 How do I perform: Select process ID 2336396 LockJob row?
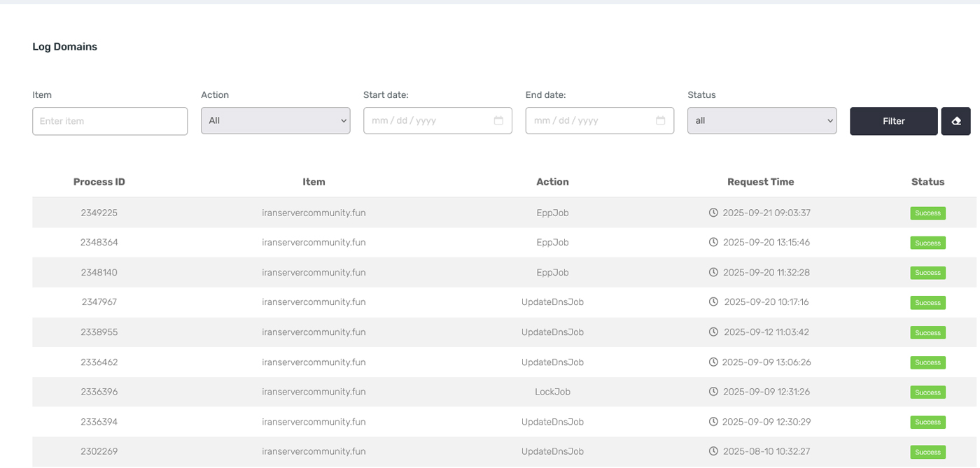click(x=99, y=392)
